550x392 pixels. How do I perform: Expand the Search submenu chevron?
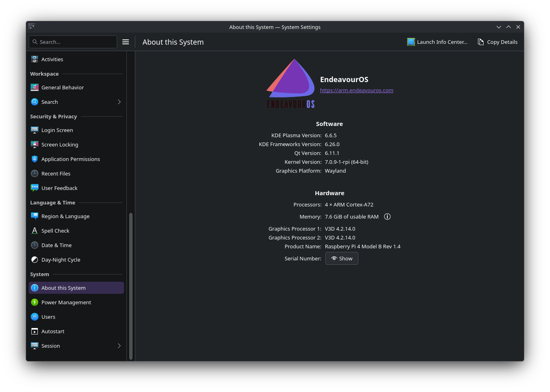(119, 102)
